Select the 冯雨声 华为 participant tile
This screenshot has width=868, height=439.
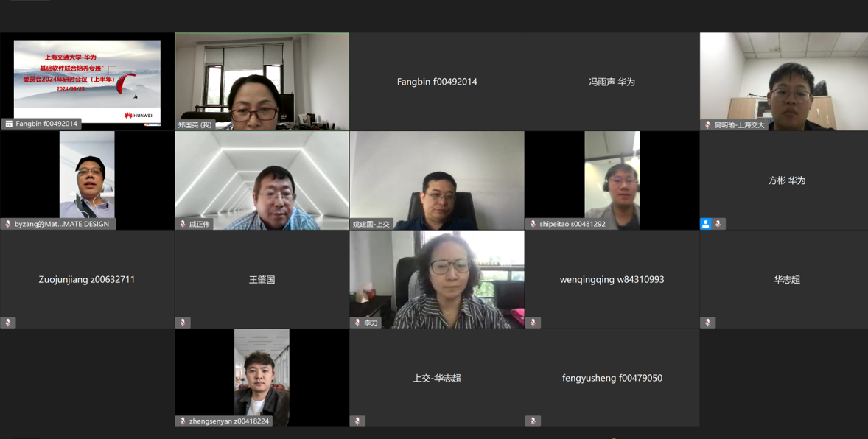click(612, 81)
